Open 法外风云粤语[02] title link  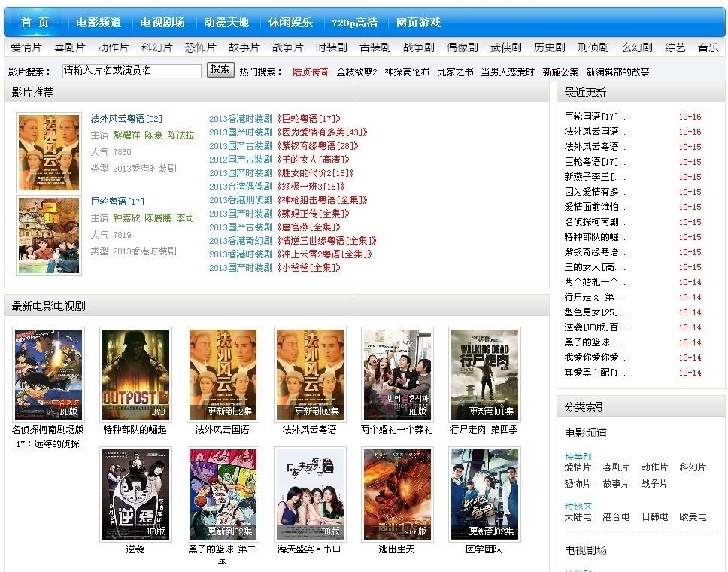[x=126, y=119]
